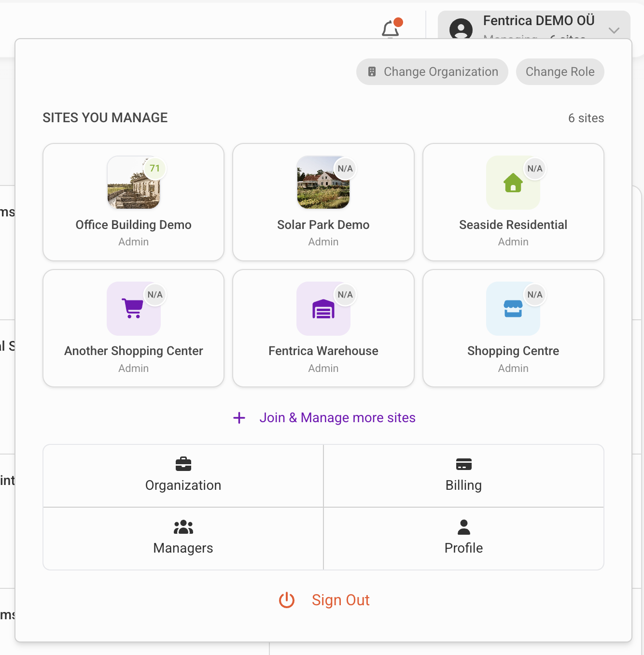Open the Change Role selector
The height and width of the screenshot is (655, 644).
560,71
